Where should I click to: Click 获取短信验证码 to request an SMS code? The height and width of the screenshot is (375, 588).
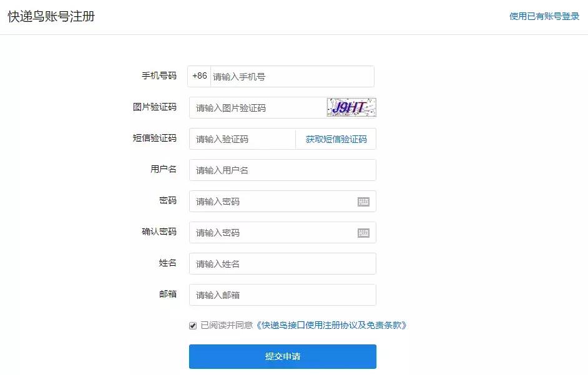point(336,139)
